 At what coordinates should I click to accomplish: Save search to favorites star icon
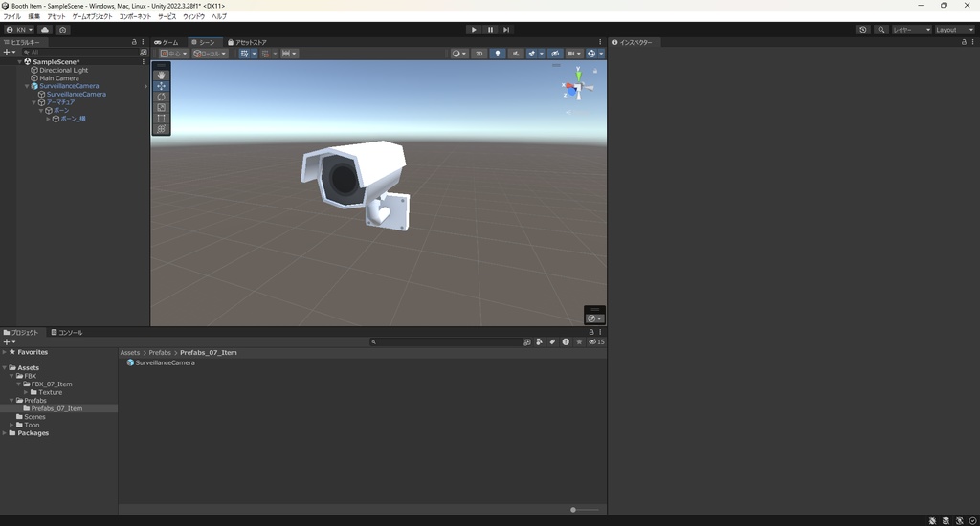click(x=579, y=341)
